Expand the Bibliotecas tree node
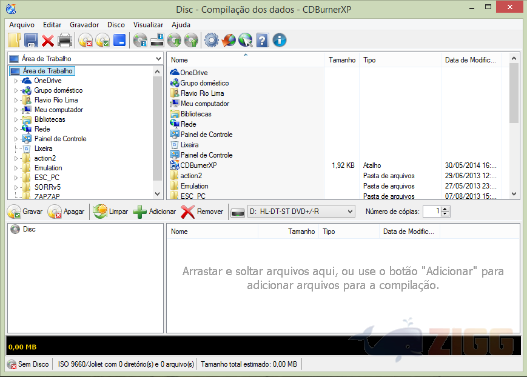 tap(16, 120)
